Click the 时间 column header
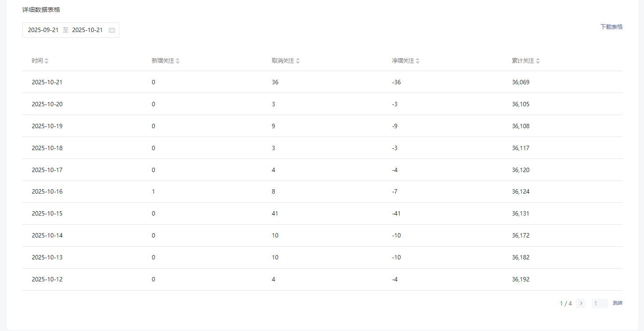 [x=37, y=61]
